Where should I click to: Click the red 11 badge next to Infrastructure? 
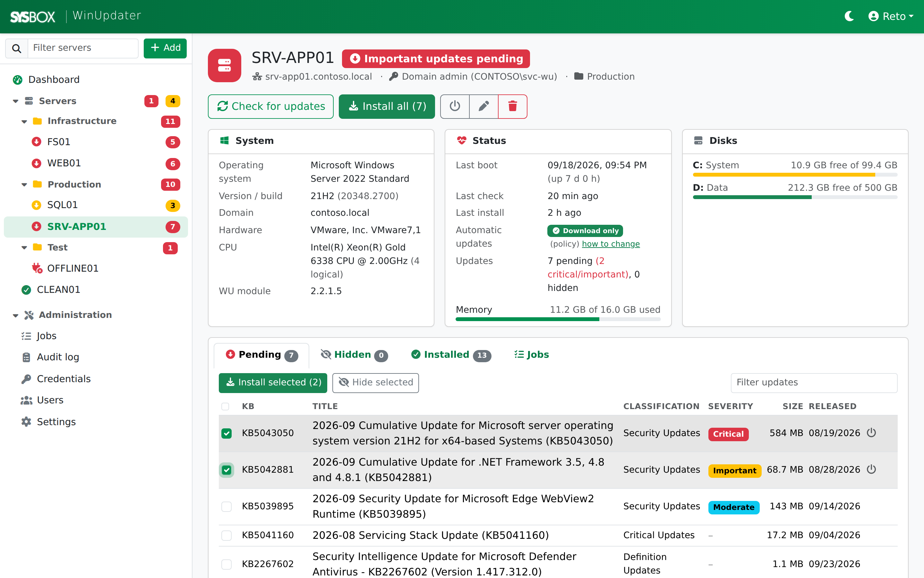click(170, 122)
